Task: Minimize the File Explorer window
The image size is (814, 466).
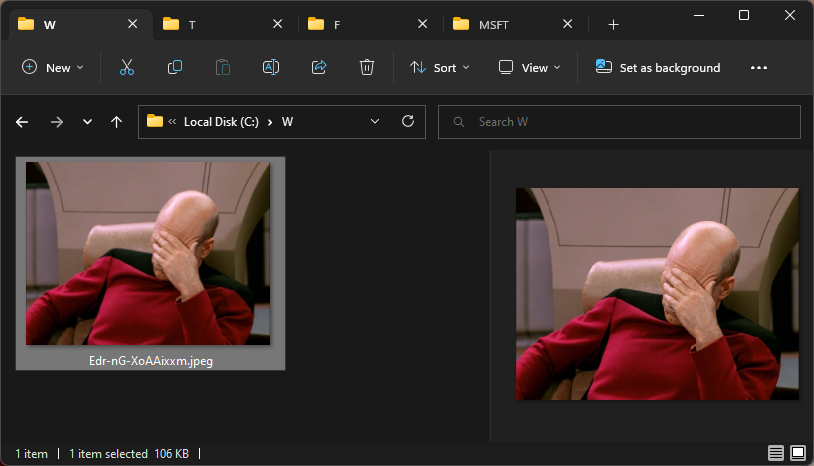Action: [x=699, y=16]
